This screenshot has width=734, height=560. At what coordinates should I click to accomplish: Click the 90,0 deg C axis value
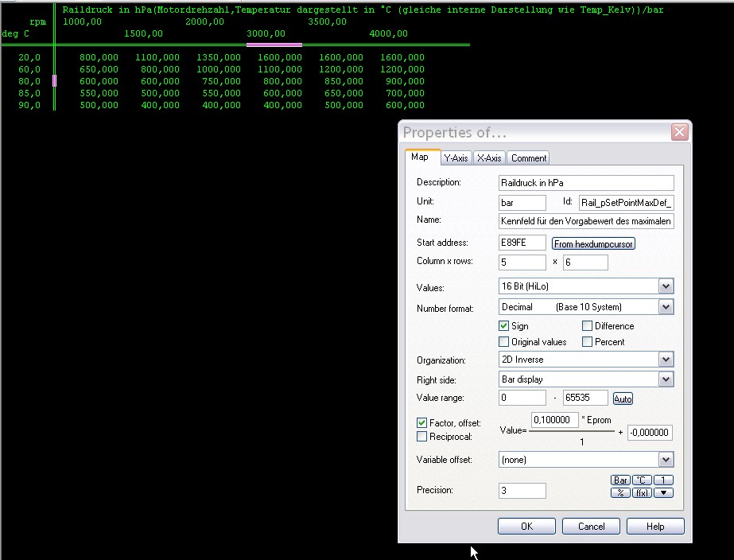pos(29,105)
